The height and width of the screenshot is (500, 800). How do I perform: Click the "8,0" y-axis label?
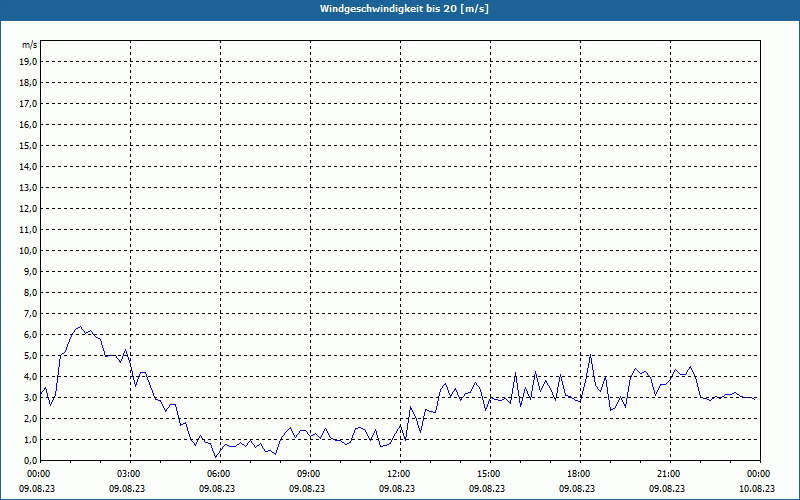click(31, 292)
